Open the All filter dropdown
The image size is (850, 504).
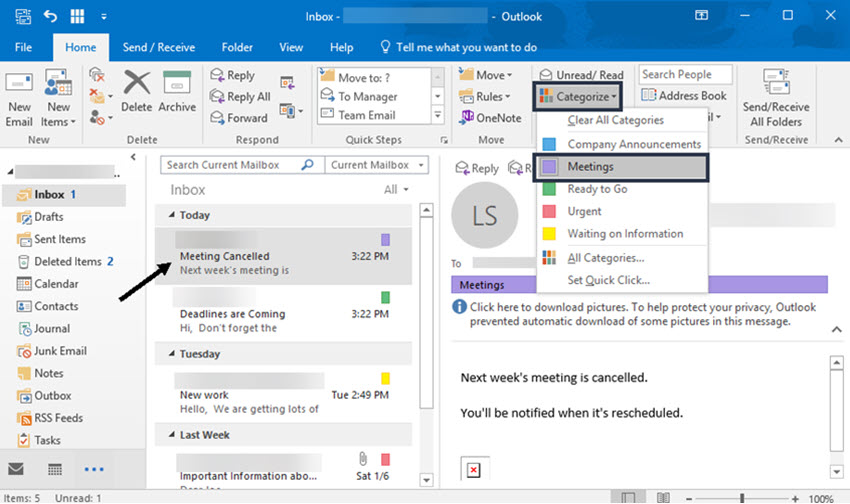click(x=396, y=190)
